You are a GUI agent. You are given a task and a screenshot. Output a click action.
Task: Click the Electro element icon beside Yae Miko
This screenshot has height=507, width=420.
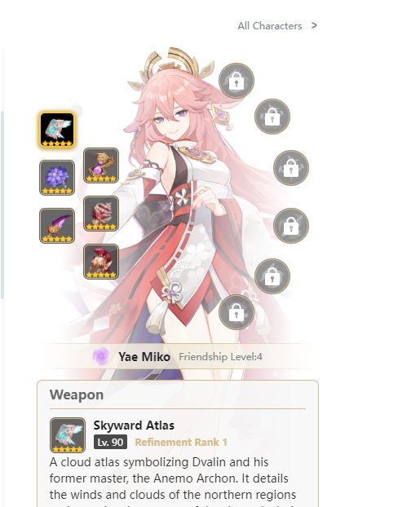pos(100,357)
